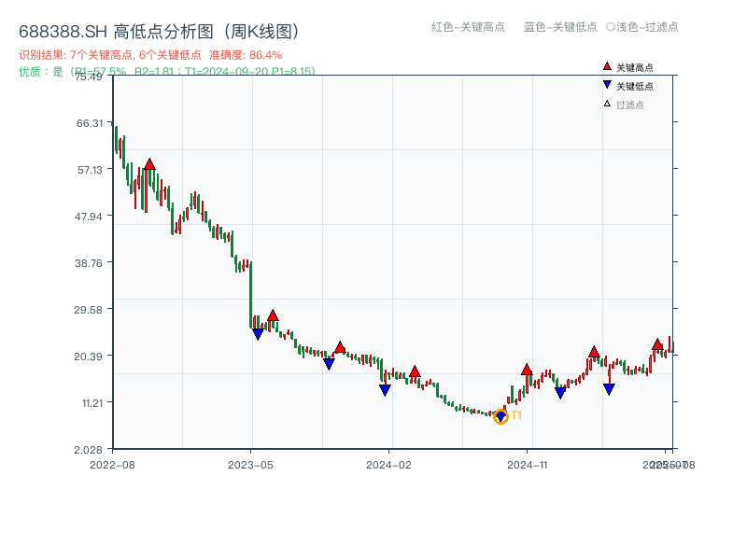Click the chart title 688388.SH 高低点分析图
Image resolution: width=747 pixels, height=560 pixels.
[160, 29]
